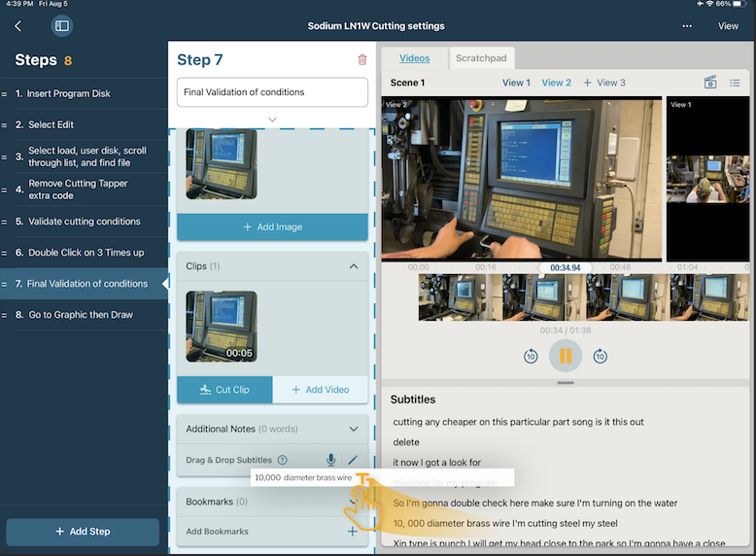The height and width of the screenshot is (556, 756).
Task: Select View 2 tab
Action: coord(557,83)
